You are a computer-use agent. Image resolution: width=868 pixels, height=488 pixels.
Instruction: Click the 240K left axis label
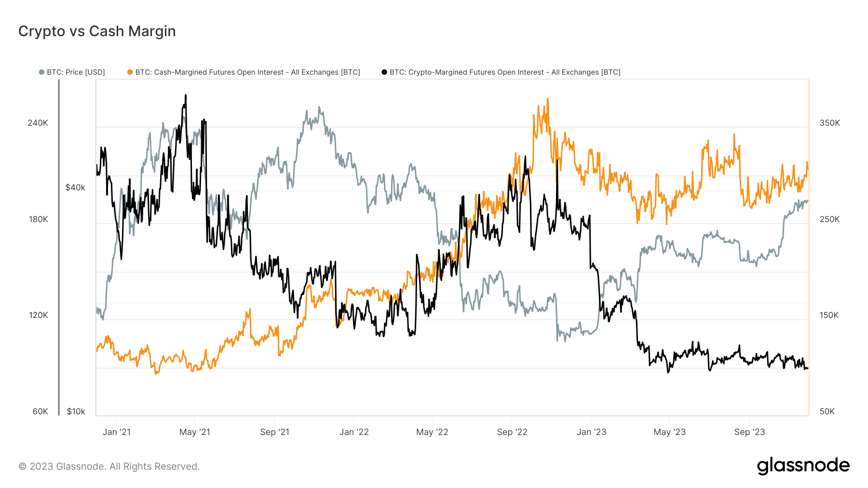click(x=38, y=123)
